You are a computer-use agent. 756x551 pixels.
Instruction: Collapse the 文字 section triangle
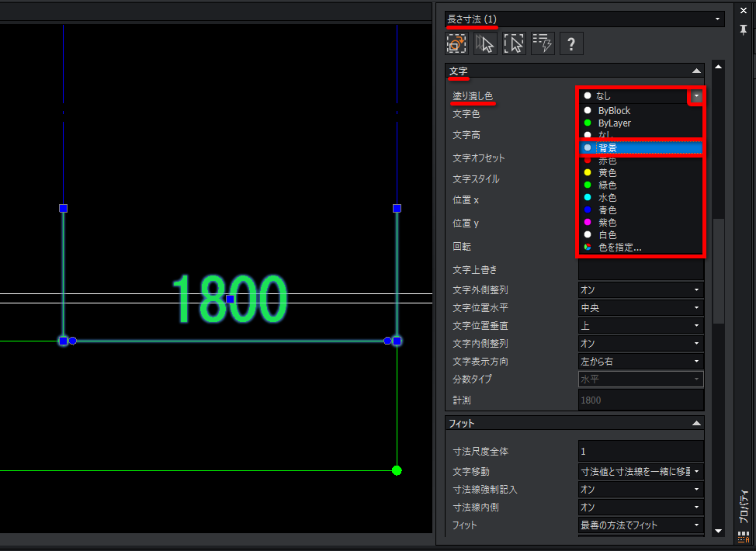coord(696,71)
